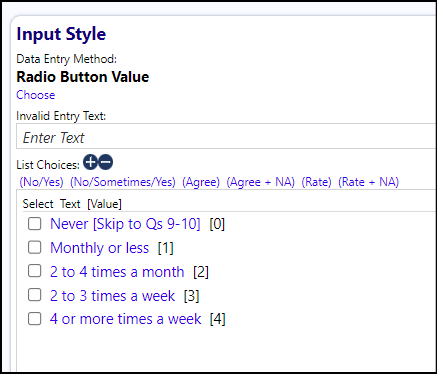Apply the (No/Sometimes/Yes) preset list
This screenshot has width=437, height=374.
click(x=123, y=182)
